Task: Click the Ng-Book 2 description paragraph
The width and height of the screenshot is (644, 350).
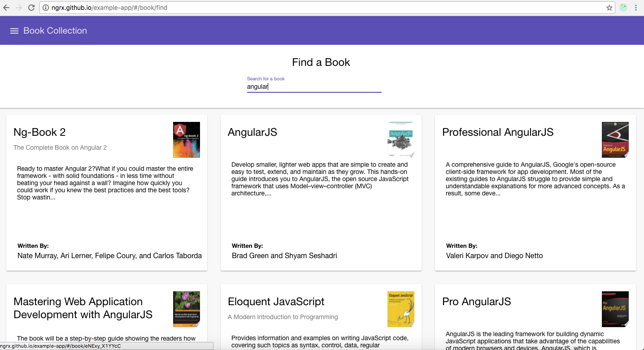Action: click(x=106, y=183)
